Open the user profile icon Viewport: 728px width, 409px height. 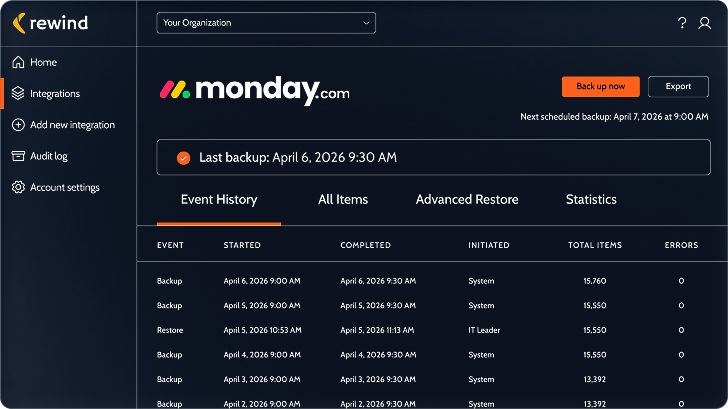pos(704,23)
